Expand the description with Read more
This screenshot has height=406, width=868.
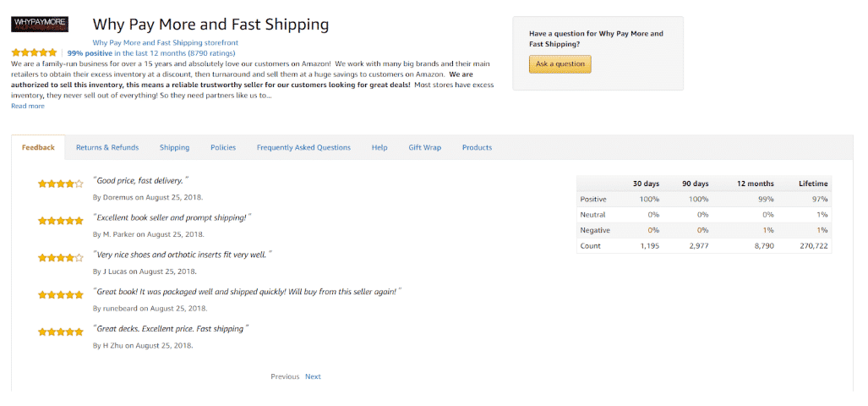coord(28,106)
